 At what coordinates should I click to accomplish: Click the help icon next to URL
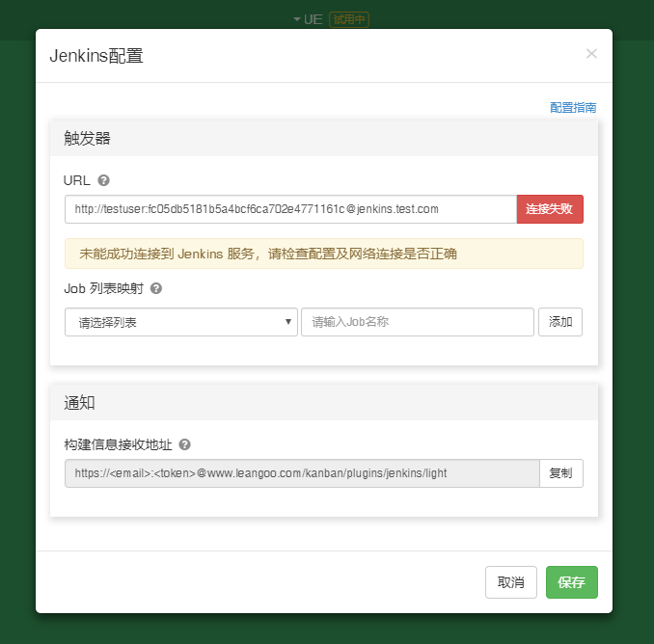(104, 180)
